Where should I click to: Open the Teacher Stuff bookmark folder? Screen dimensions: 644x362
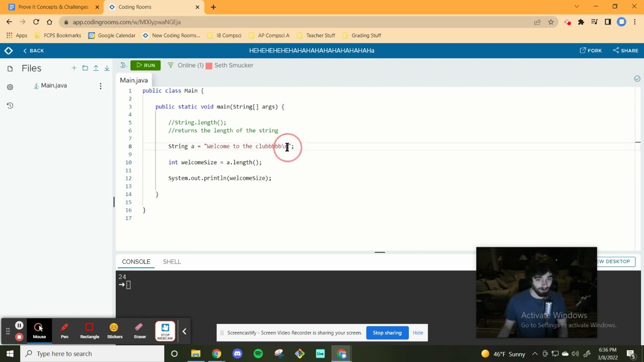tap(316, 36)
